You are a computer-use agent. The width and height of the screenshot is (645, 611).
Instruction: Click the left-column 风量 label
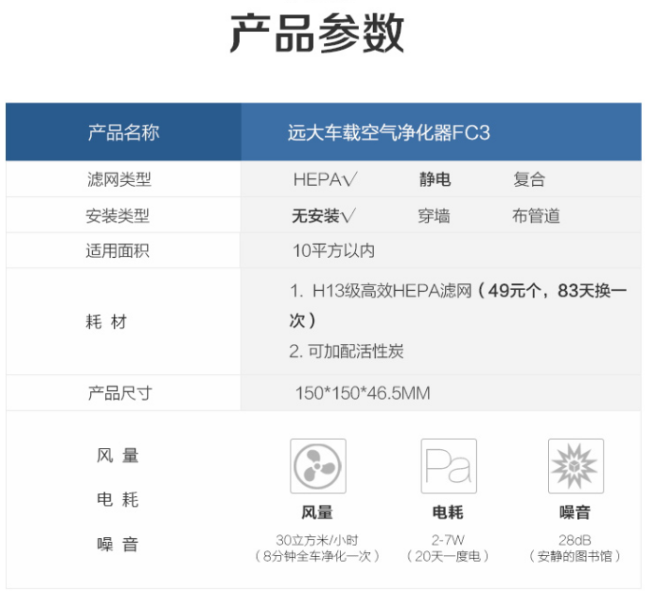(118, 455)
